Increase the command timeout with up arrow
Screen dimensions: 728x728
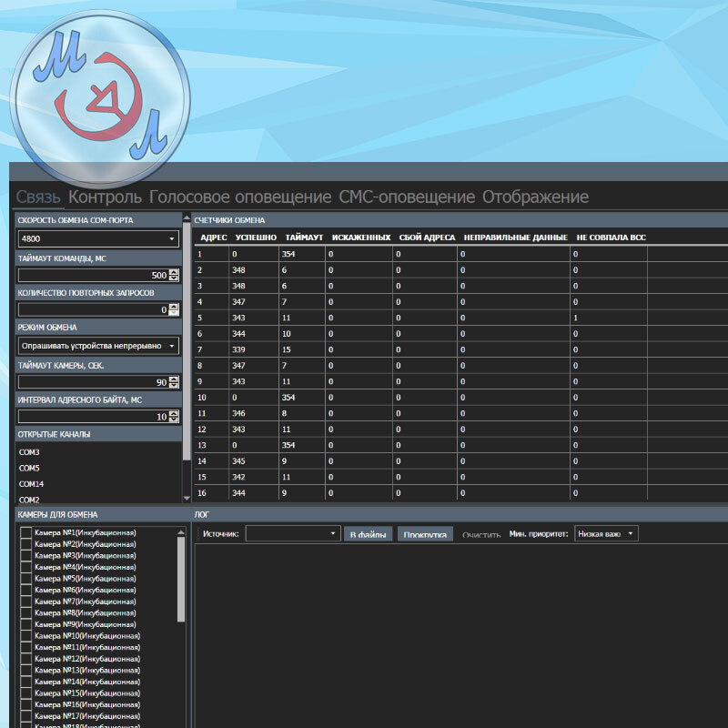[x=174, y=272]
